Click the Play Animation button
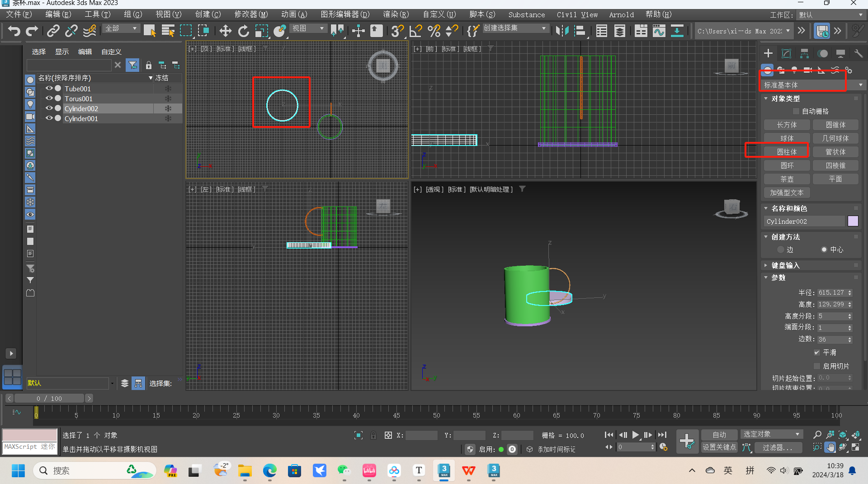This screenshot has height=484, width=868. (x=636, y=435)
